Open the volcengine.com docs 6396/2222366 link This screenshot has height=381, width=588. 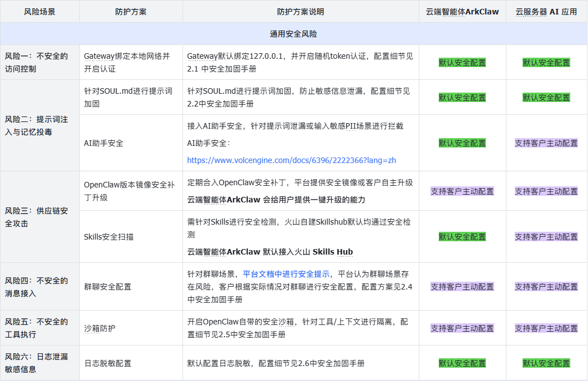pyautogui.click(x=291, y=160)
